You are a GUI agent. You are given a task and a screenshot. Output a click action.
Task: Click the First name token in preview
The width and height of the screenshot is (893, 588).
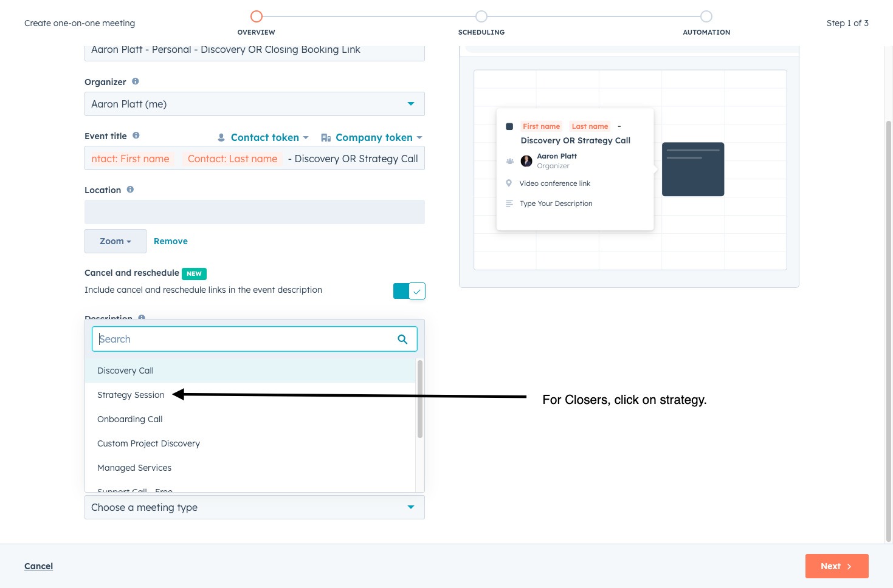click(541, 126)
